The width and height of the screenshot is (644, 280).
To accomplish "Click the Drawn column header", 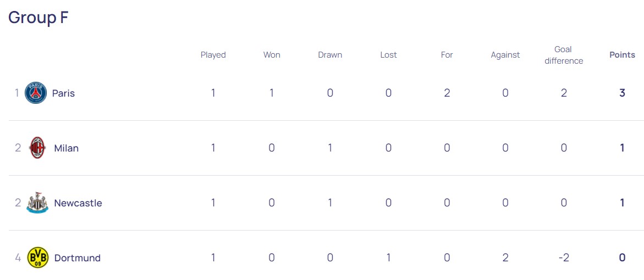I will coord(330,55).
